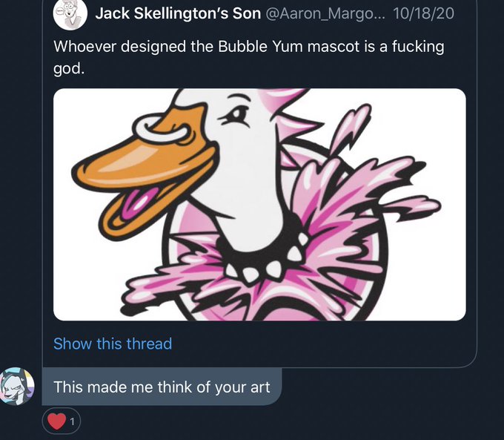Screen dimensions: 504x440
Task: Click the word god. in the tweet
Action: (69, 68)
